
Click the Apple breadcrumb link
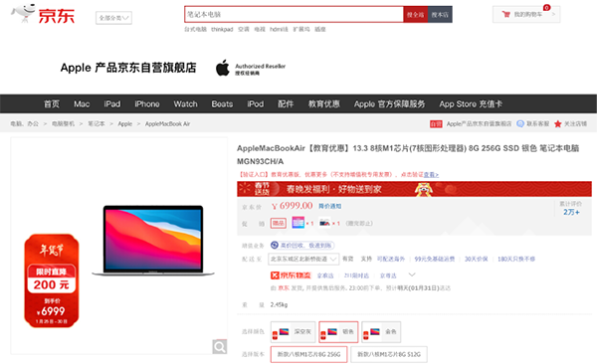(x=125, y=123)
